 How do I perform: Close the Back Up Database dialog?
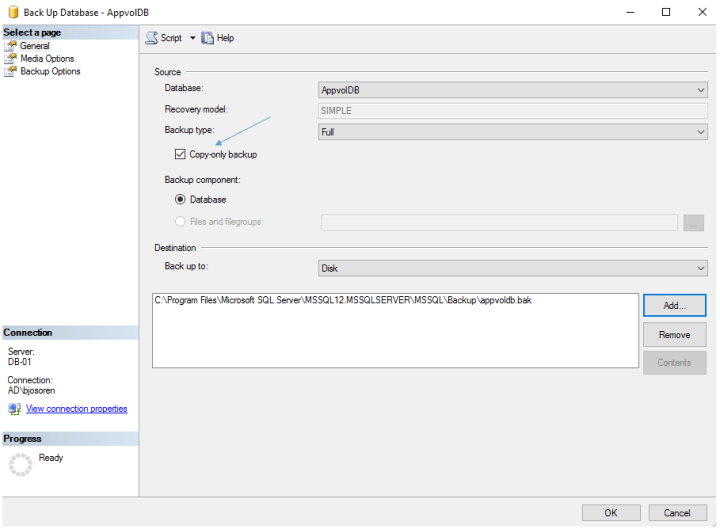pos(702,12)
